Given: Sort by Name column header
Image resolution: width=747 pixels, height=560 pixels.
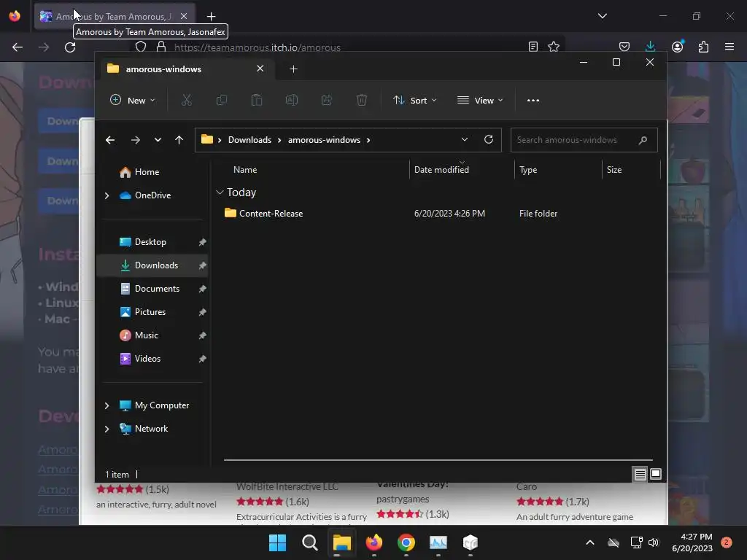Looking at the screenshot, I should [x=245, y=169].
